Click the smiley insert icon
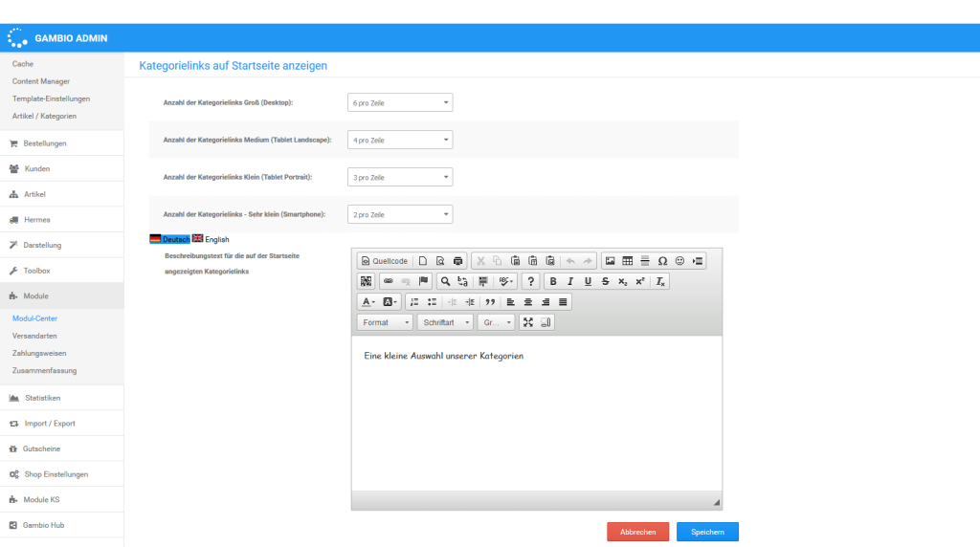This screenshot has width=980, height=547. click(679, 261)
